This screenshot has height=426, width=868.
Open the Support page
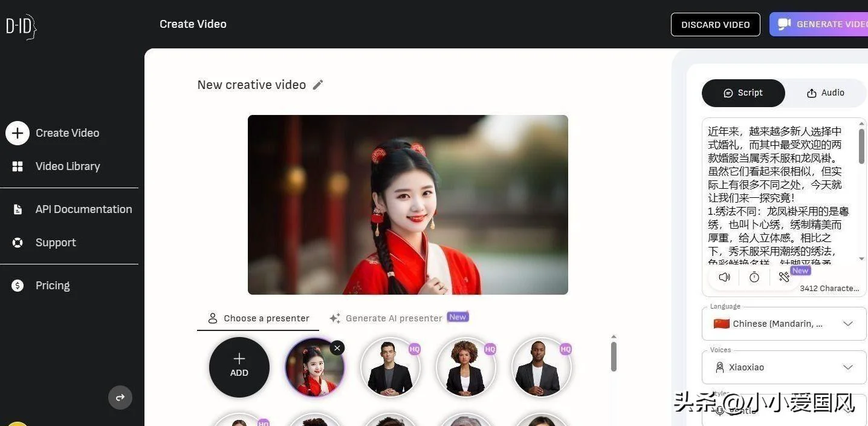click(x=56, y=243)
